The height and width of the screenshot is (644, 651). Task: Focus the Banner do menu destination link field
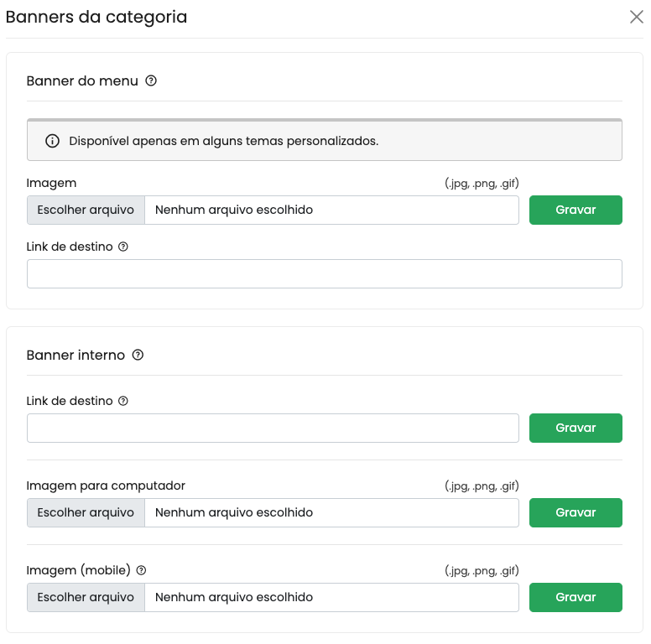coord(324,274)
